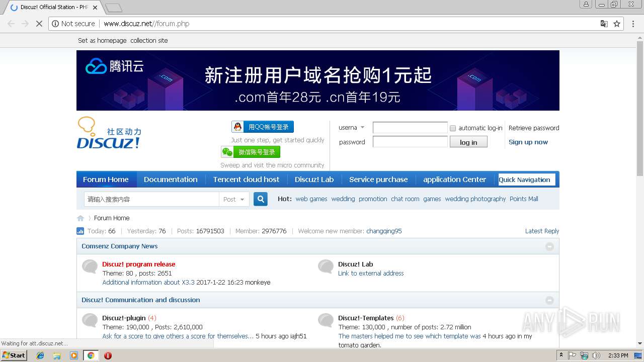Click the password input field
The height and width of the screenshot is (362, 644).
(x=410, y=142)
